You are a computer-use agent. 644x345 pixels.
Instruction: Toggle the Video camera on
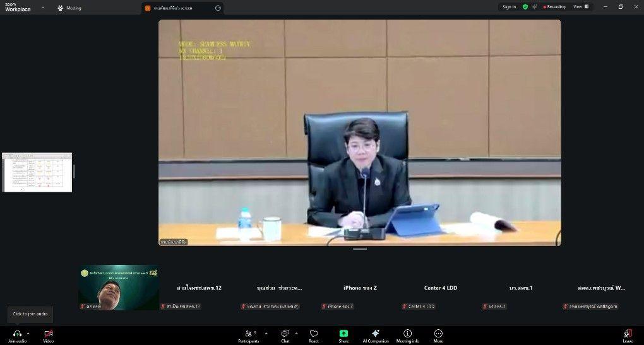[48, 334]
